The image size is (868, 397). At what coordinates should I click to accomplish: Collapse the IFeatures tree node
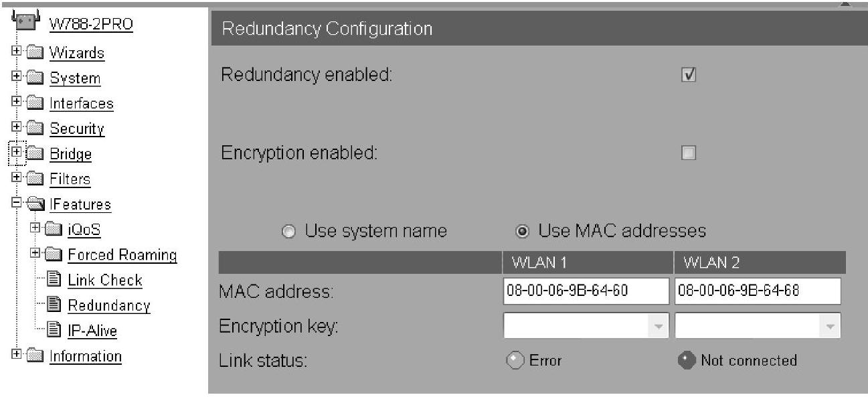16,204
